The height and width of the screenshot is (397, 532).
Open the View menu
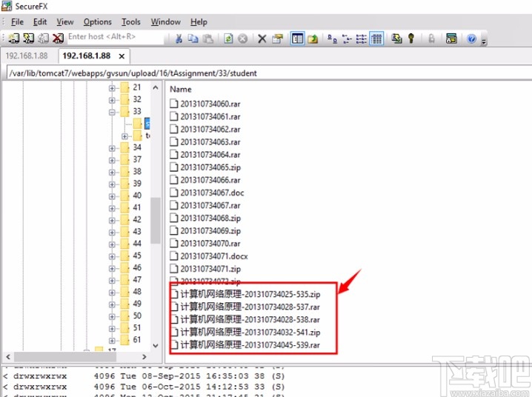(x=64, y=22)
